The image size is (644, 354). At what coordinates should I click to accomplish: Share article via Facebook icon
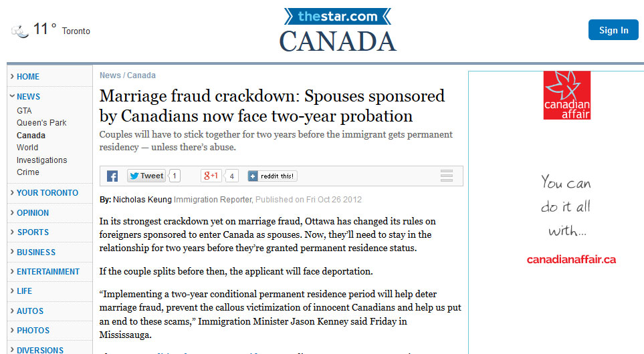[112, 176]
